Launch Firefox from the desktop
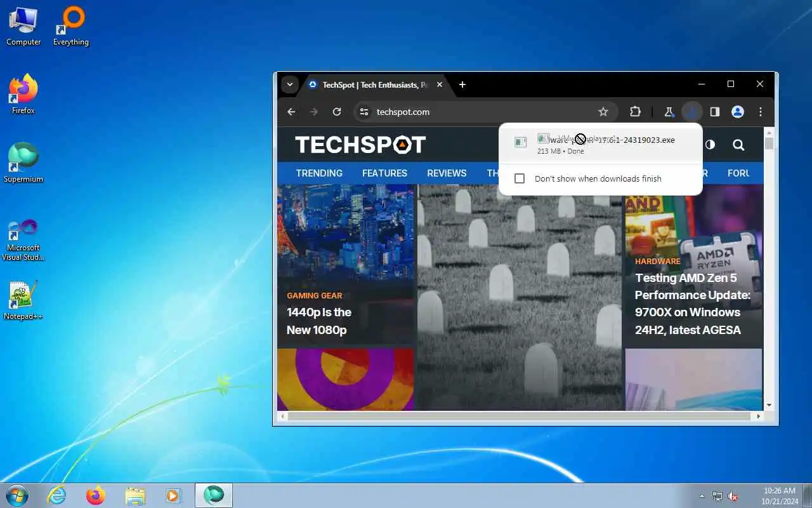This screenshot has width=812, height=508. (x=23, y=95)
